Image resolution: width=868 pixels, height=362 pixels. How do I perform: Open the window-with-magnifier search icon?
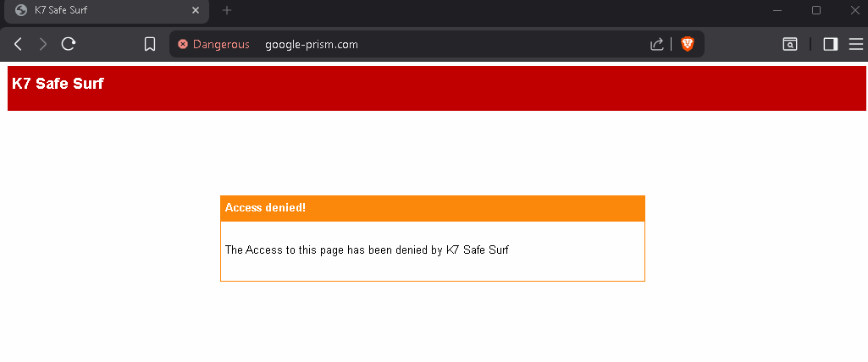(790, 44)
